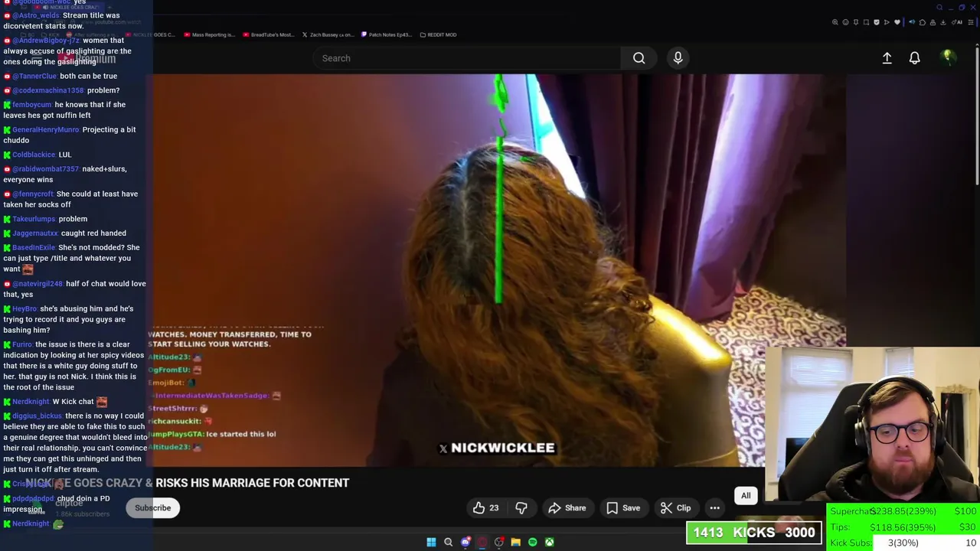
Task: Click username diggius_bickus in chat
Action: point(38,416)
